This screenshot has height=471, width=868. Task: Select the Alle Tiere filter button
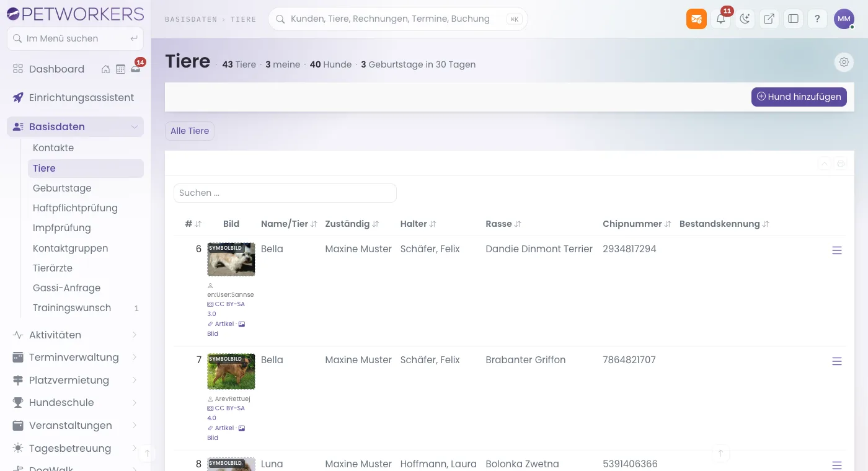(x=190, y=131)
